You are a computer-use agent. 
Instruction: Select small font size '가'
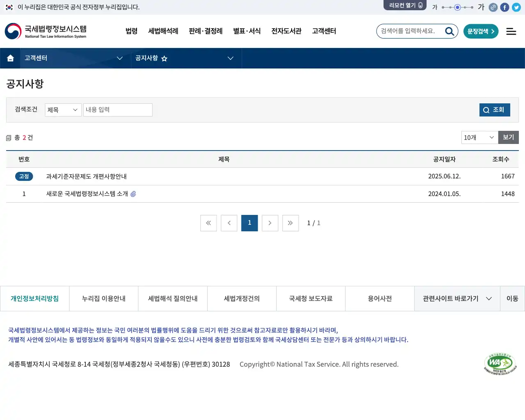435,7
